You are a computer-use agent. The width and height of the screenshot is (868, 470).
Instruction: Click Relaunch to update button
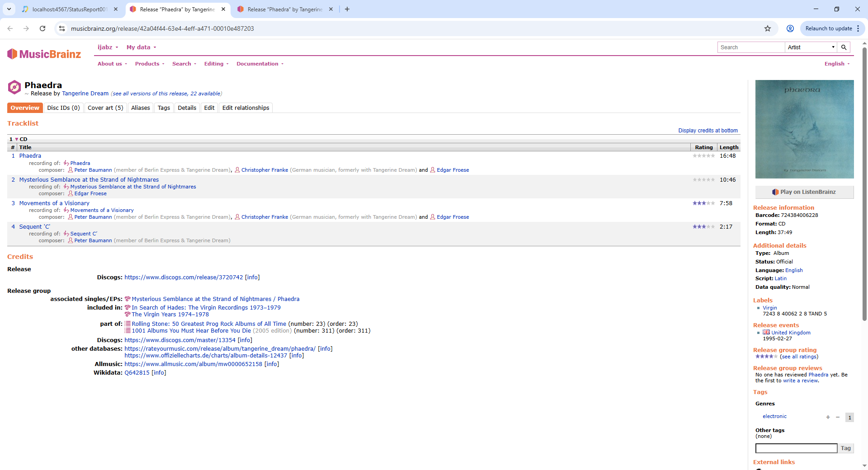(828, 28)
